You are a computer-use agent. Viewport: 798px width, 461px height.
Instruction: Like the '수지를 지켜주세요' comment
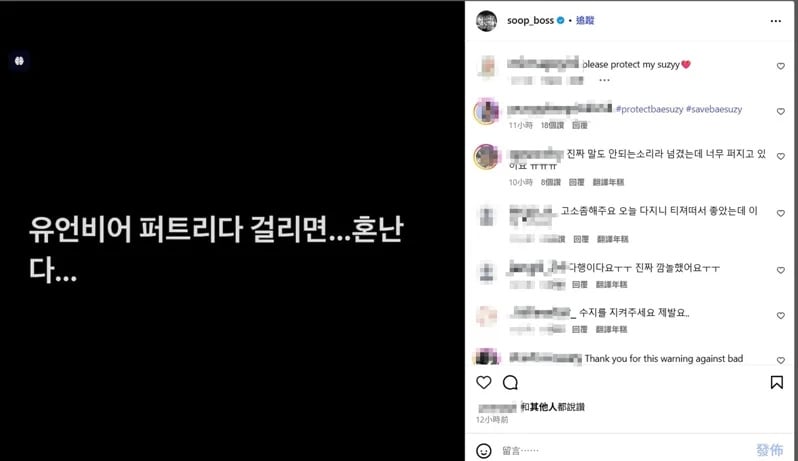point(781,315)
